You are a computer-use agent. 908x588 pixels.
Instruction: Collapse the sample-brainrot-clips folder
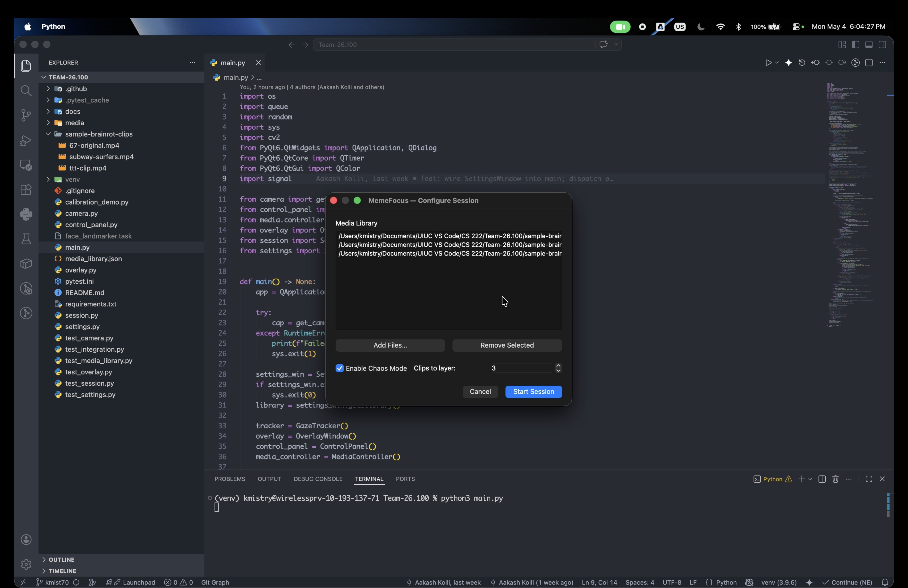point(48,134)
